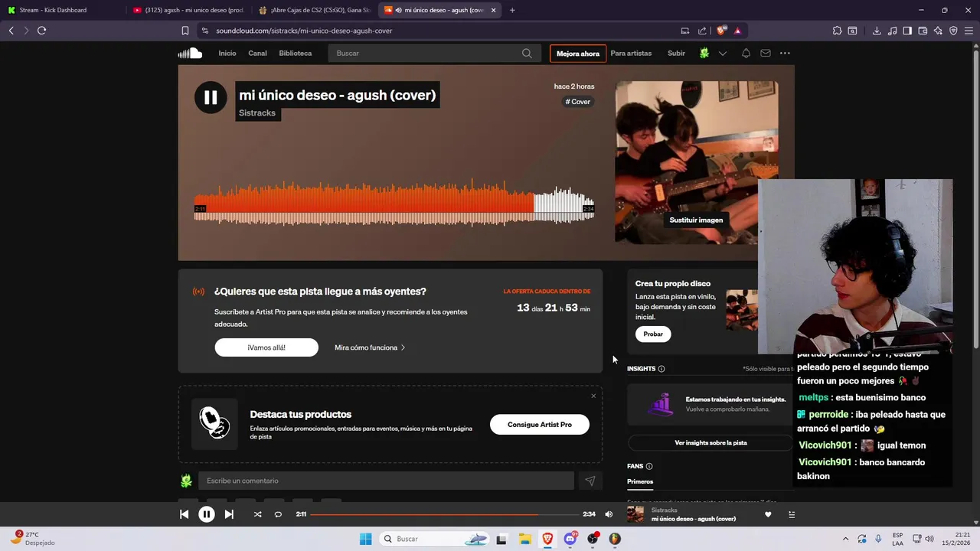
Task: Click the search magnifier icon
Action: point(527,53)
